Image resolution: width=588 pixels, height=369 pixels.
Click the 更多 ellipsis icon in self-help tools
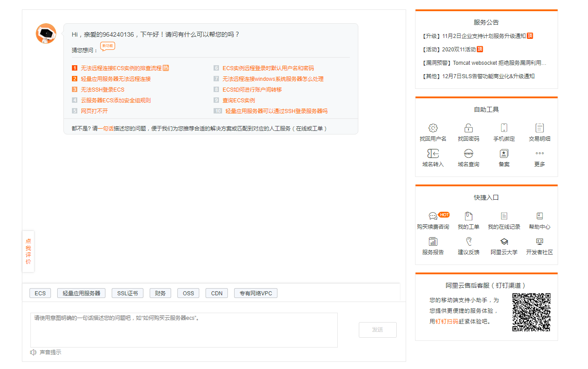pos(539,158)
